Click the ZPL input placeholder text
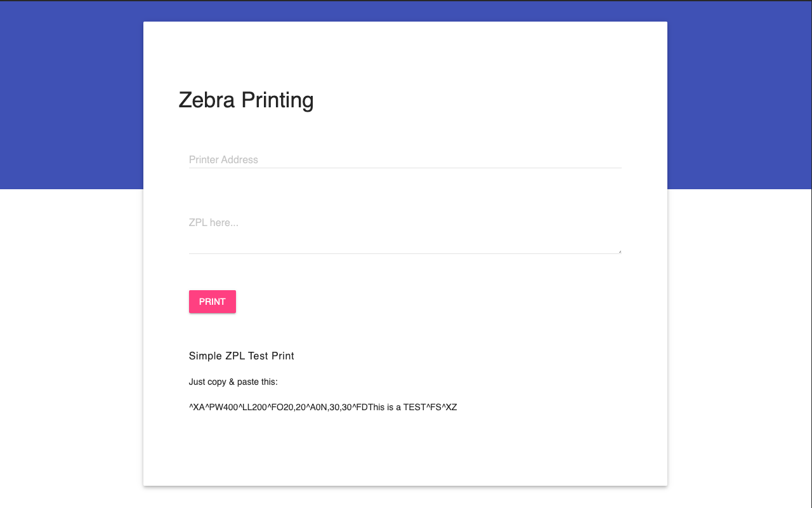Screen dimensions: 812x508 pyautogui.click(x=213, y=222)
